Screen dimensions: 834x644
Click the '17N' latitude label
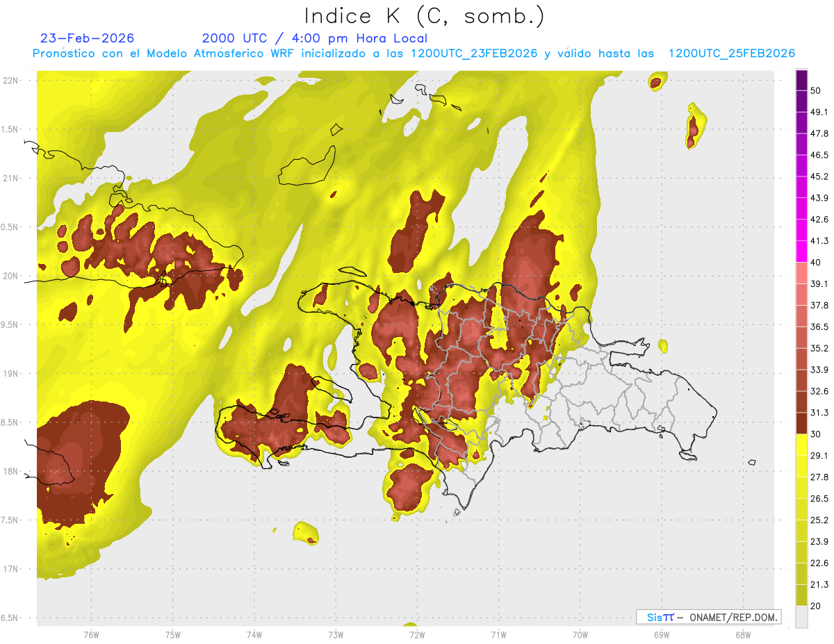click(12, 569)
